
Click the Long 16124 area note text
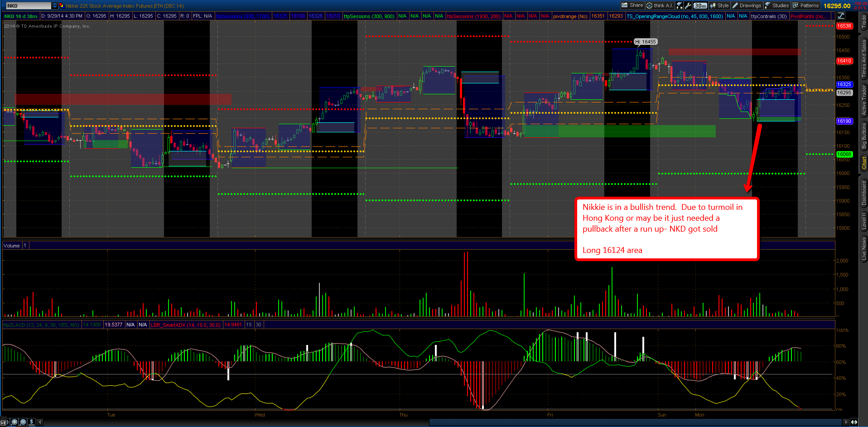(612, 250)
